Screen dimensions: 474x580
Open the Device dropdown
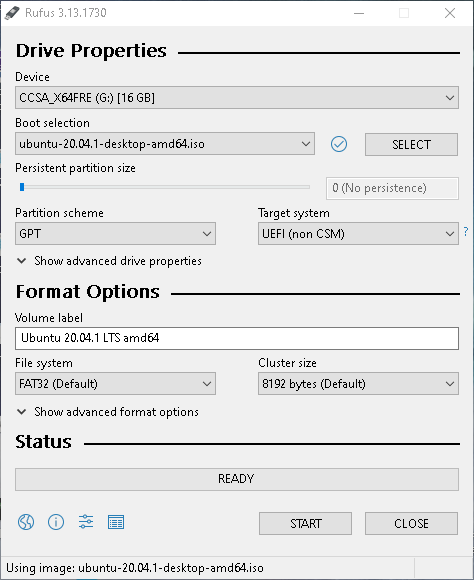[237, 98]
